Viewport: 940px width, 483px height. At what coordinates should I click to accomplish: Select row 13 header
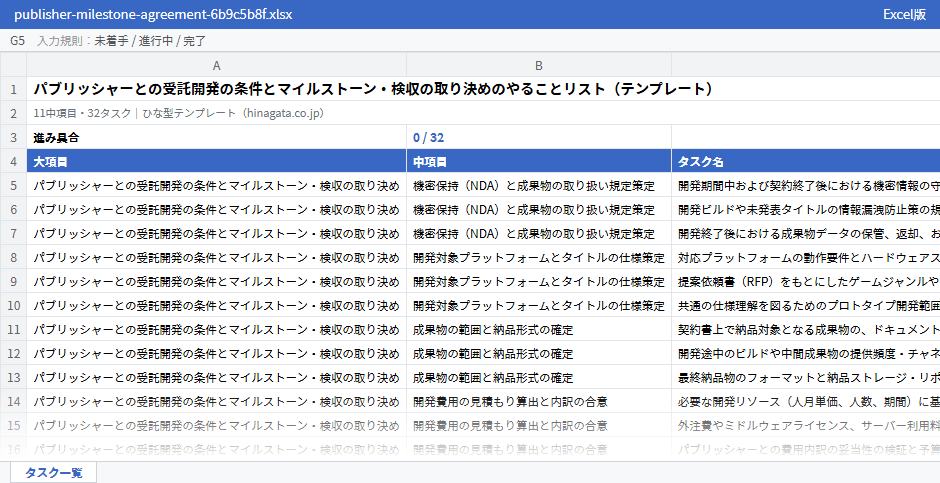pyautogui.click(x=13, y=377)
